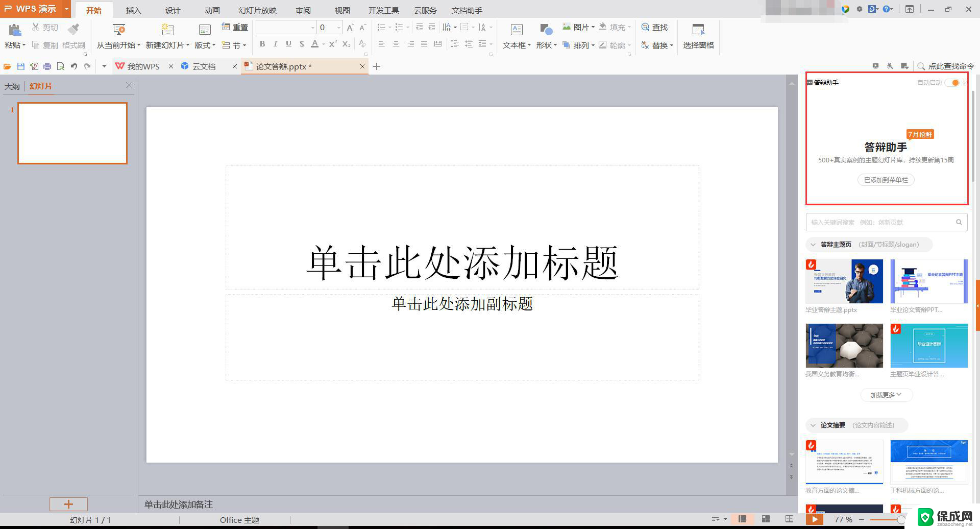Click the zoom slider handle

point(901,519)
